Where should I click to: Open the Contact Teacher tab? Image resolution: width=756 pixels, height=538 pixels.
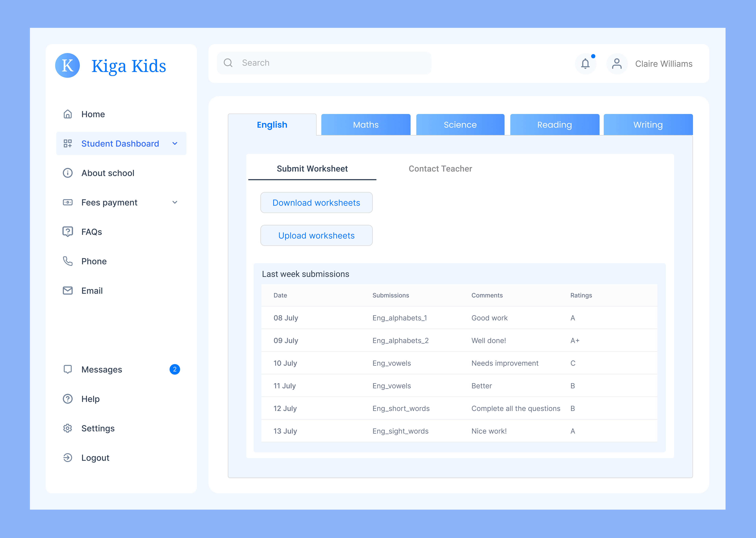(440, 169)
